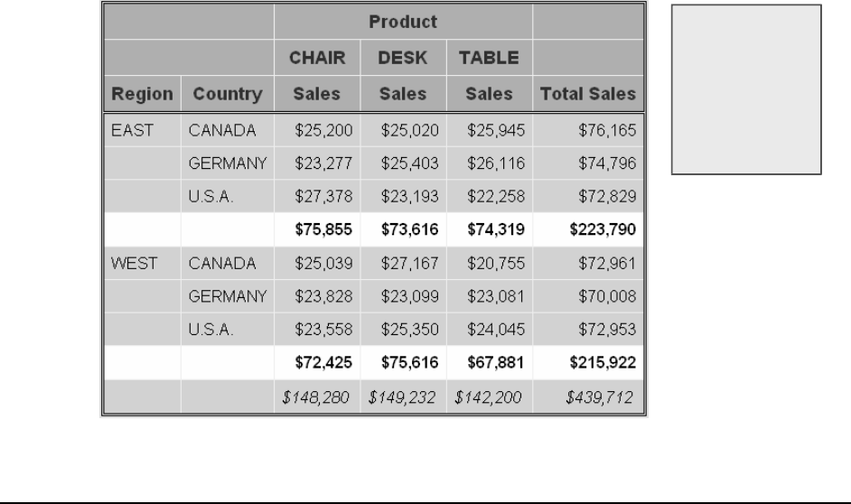Screen dimensions: 851x504
Task: Select the WEST region row label
Action: tap(130, 264)
